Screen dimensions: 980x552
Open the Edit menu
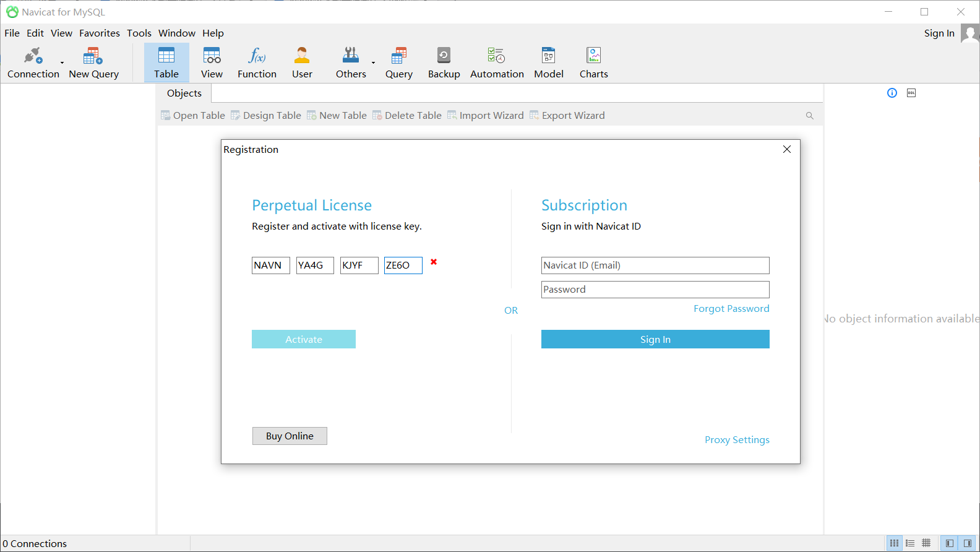coord(35,33)
